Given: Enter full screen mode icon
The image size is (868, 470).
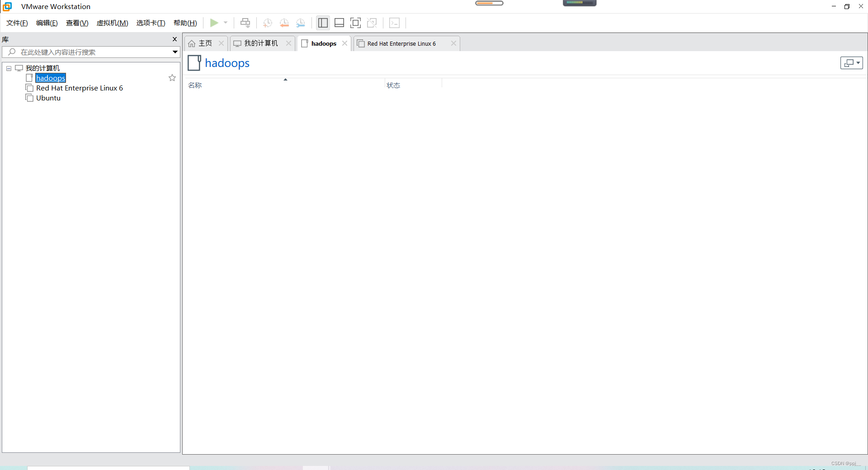Looking at the screenshot, I should coord(355,23).
